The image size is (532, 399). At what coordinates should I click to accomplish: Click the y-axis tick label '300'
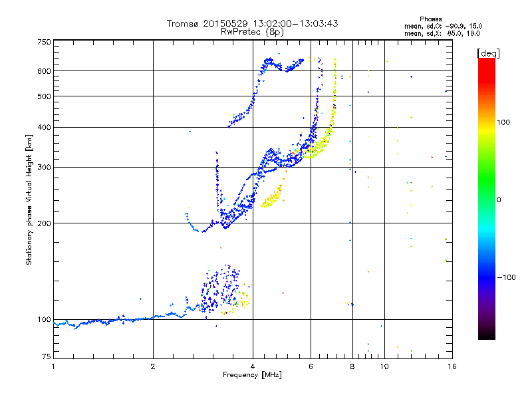pos(45,168)
